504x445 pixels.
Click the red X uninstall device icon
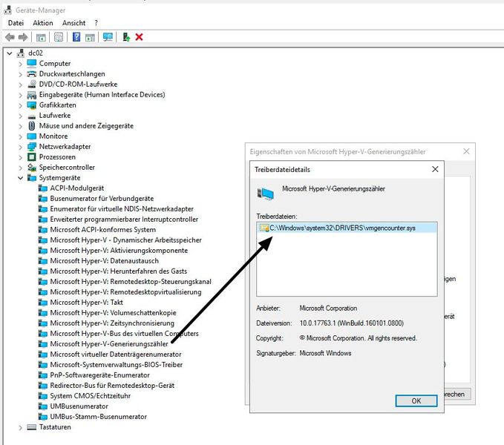click(140, 37)
